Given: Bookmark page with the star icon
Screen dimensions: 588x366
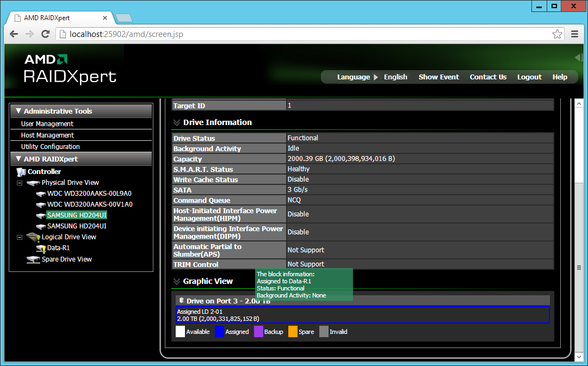Looking at the screenshot, I should [557, 34].
